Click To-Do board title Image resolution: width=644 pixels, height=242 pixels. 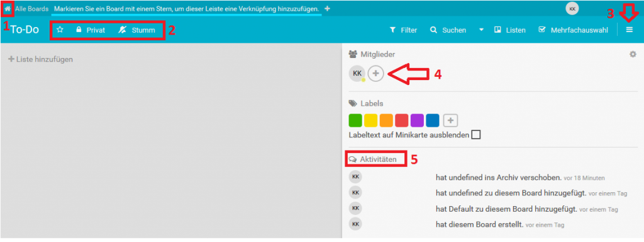point(25,30)
